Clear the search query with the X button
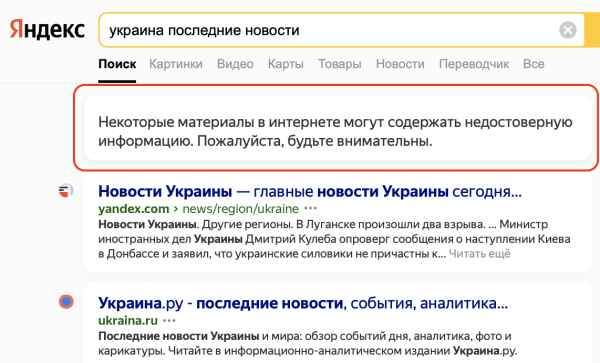Viewport: 600px width, 363px height. [567, 30]
